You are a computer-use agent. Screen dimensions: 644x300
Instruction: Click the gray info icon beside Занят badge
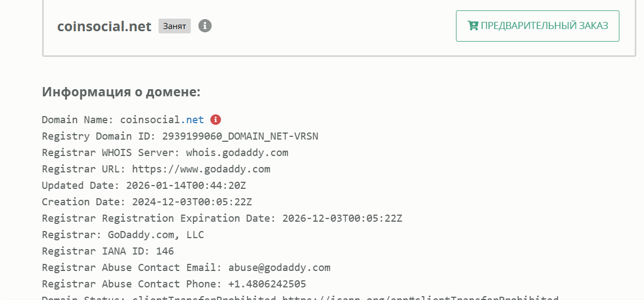click(205, 26)
